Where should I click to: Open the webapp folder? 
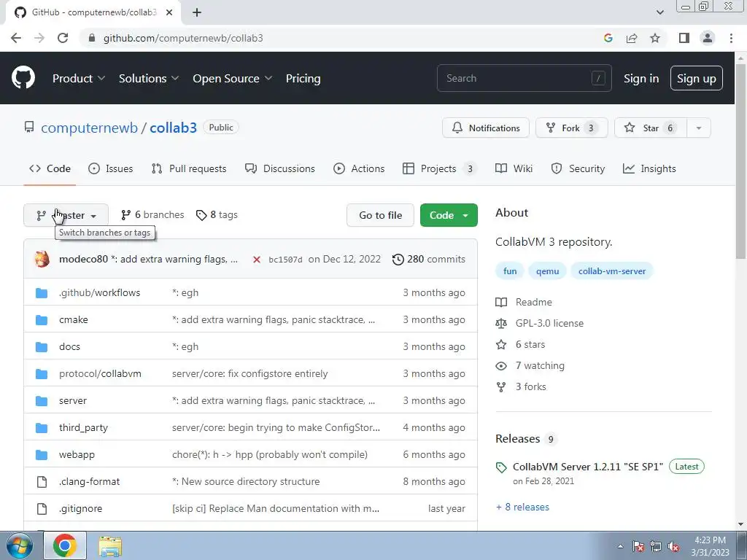[77, 455]
